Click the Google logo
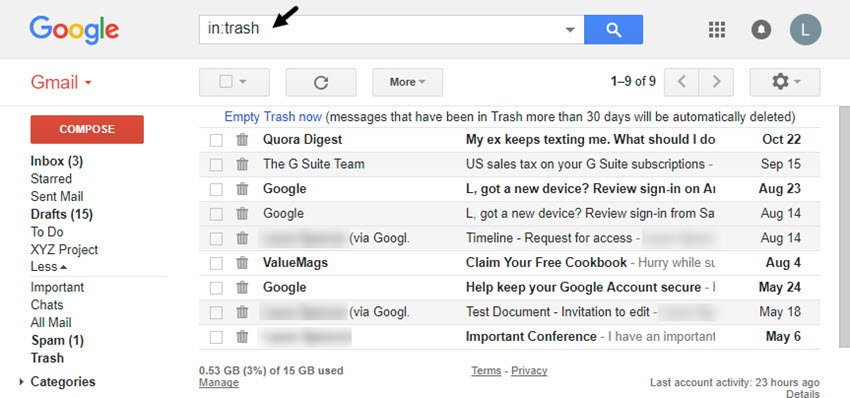850x398 pixels. (x=74, y=29)
